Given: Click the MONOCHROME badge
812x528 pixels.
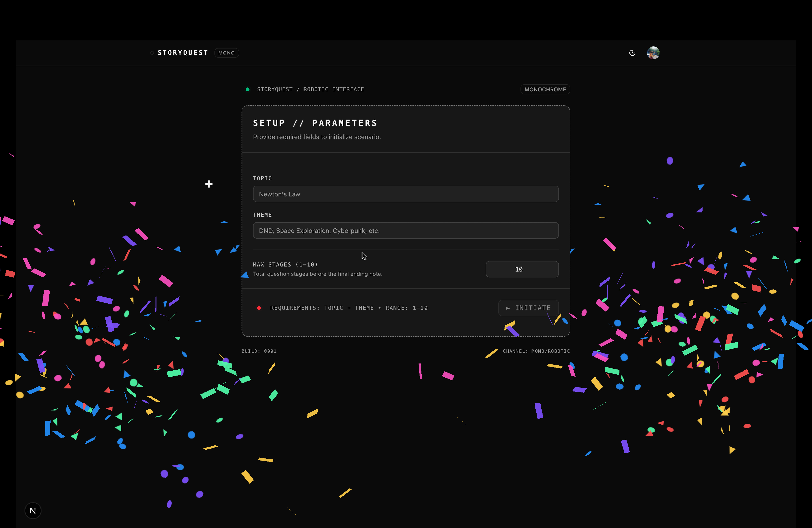Looking at the screenshot, I should tap(545, 89).
